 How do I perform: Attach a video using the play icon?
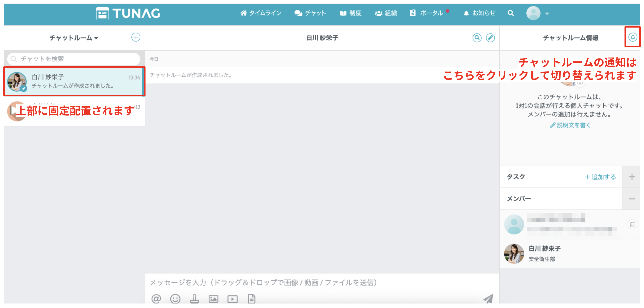232,299
